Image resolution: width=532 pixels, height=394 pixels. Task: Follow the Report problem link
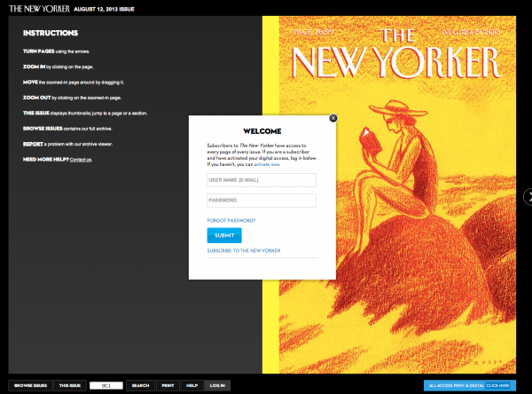[33, 144]
